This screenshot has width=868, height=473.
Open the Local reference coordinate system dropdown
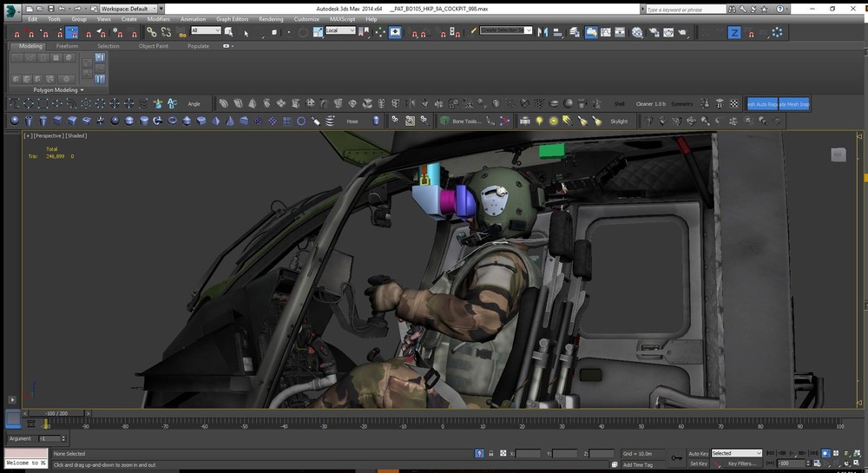pyautogui.click(x=340, y=31)
